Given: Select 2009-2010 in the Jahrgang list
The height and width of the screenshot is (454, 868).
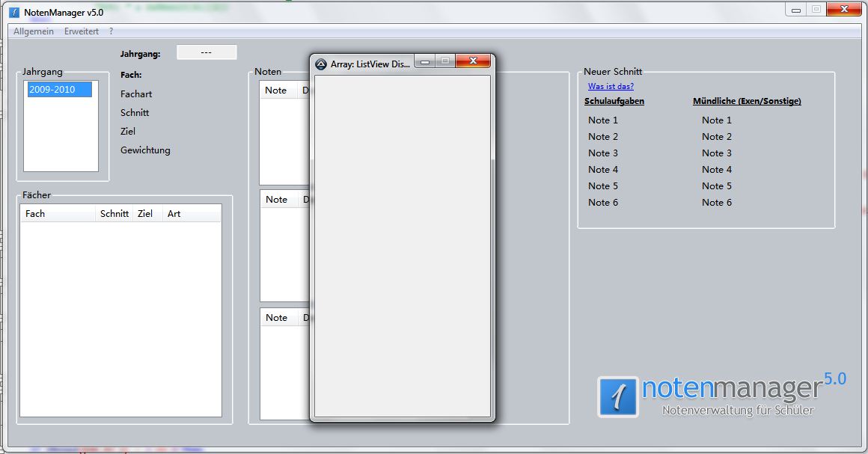Looking at the screenshot, I should 59,90.
